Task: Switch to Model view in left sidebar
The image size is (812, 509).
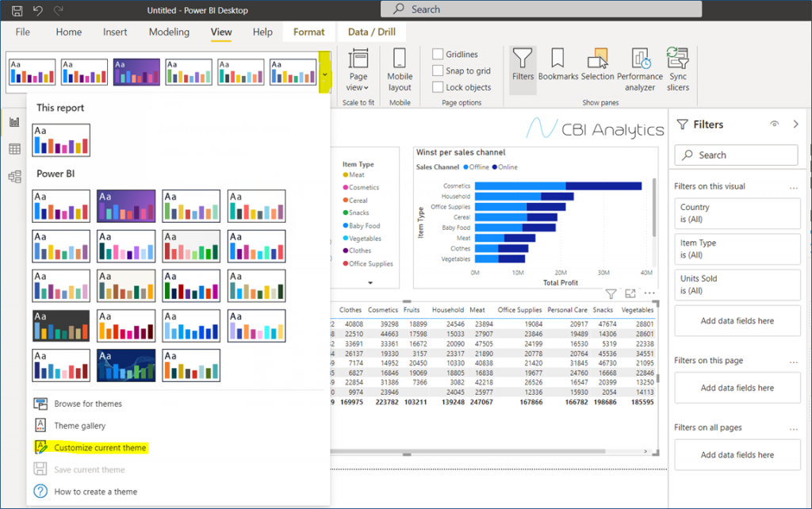Action: point(14,177)
